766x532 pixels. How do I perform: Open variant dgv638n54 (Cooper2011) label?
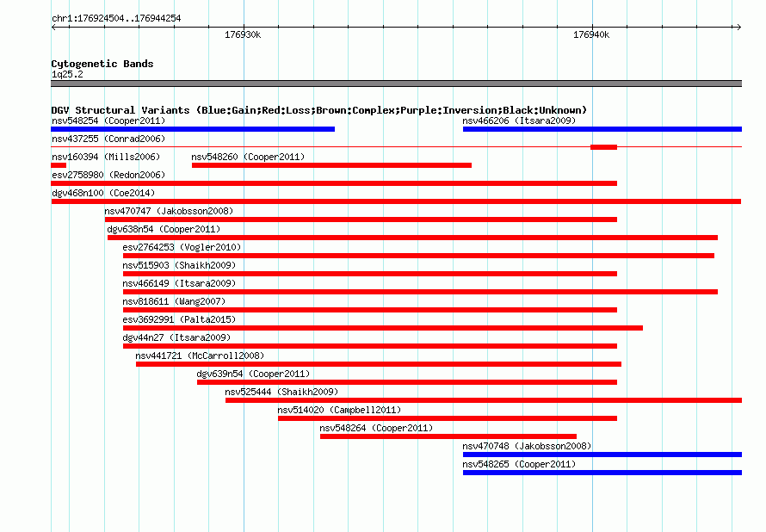tap(164, 229)
